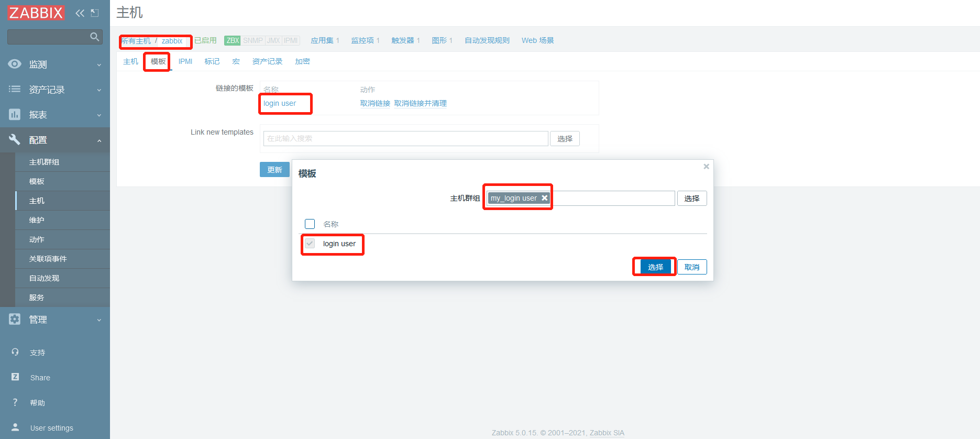This screenshot has width=980, height=439.
Task: Click the zabbix host breadcrumb link
Action: click(x=172, y=41)
